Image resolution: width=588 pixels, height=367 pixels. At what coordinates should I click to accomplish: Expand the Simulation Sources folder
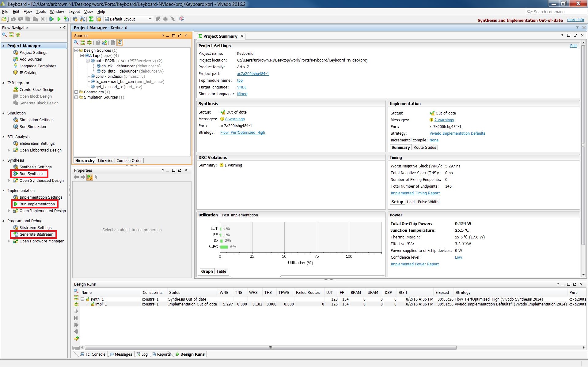tap(76, 97)
